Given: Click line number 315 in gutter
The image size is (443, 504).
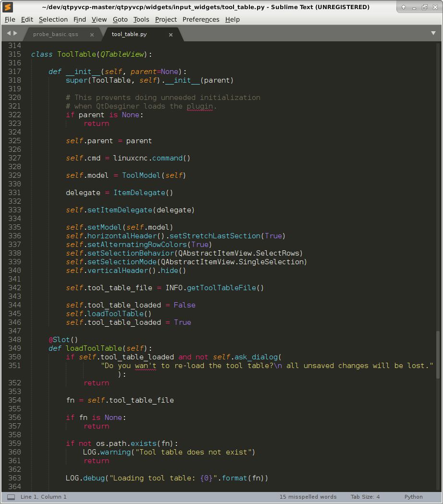Looking at the screenshot, I should pos(14,54).
